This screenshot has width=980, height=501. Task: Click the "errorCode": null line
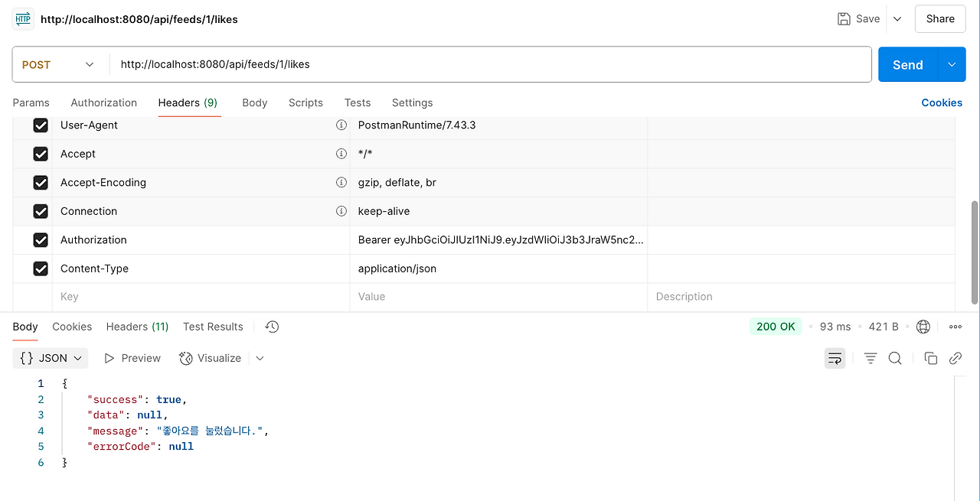140,447
